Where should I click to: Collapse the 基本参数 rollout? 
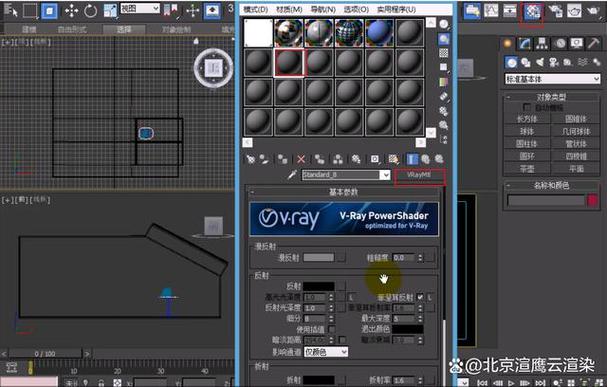click(x=344, y=192)
